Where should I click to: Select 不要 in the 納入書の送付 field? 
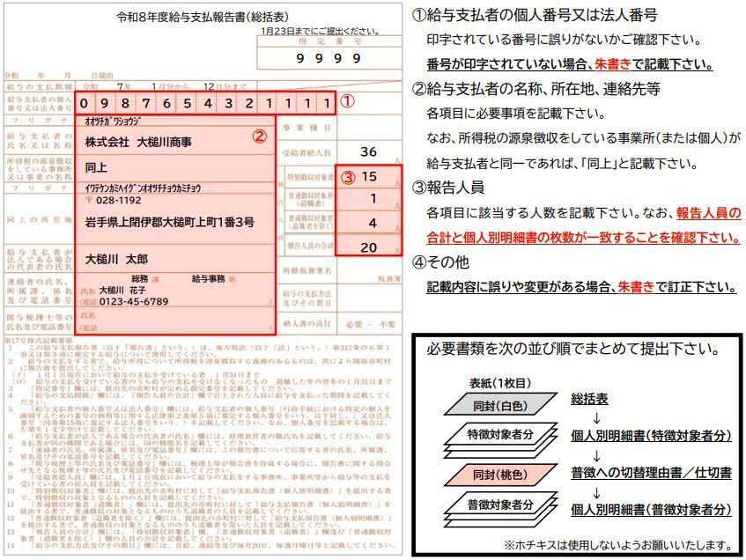pyautogui.click(x=386, y=324)
